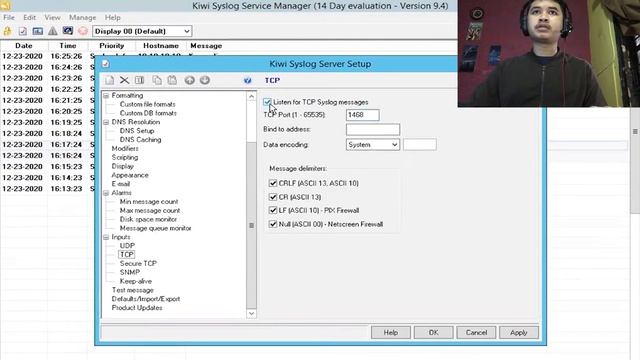Open the Help menu in menu bar

(112, 18)
